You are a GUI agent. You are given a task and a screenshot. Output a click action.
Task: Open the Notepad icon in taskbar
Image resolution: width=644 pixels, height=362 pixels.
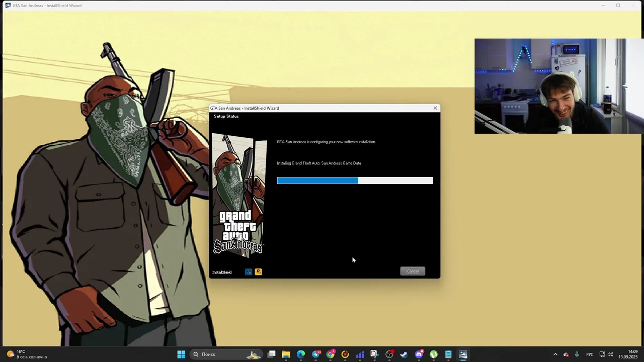coord(448,354)
